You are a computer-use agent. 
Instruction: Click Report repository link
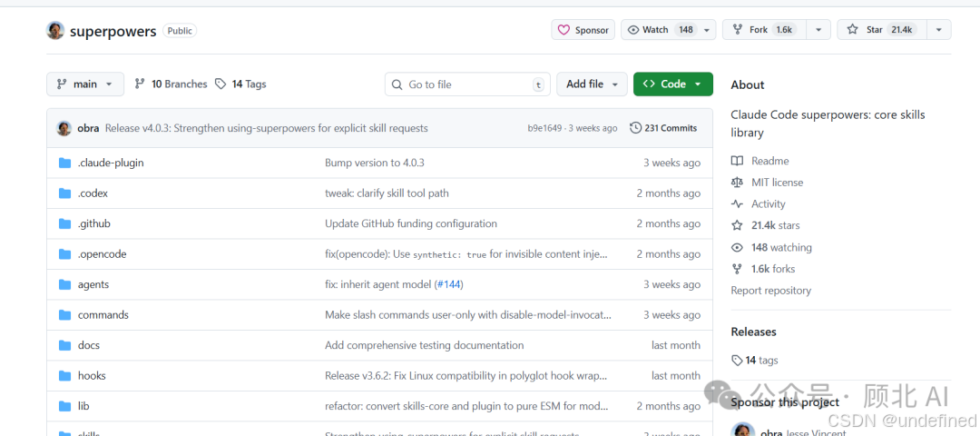click(x=770, y=291)
